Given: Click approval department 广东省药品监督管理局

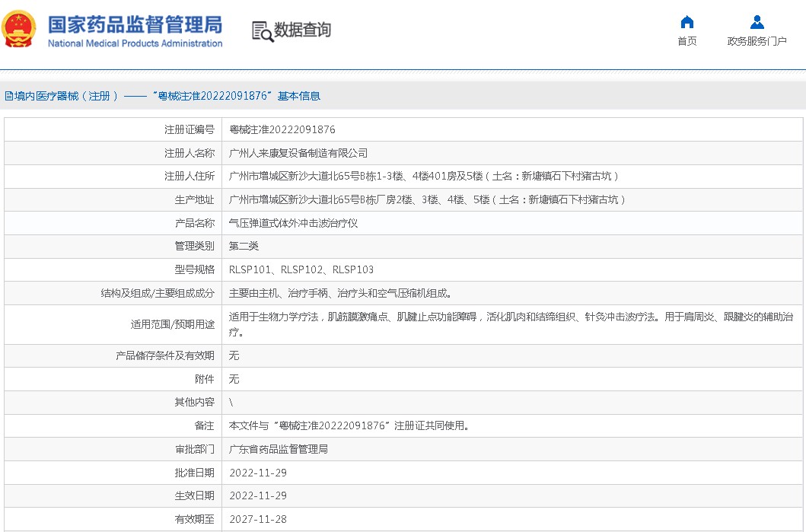Looking at the screenshot, I should click(x=279, y=450).
